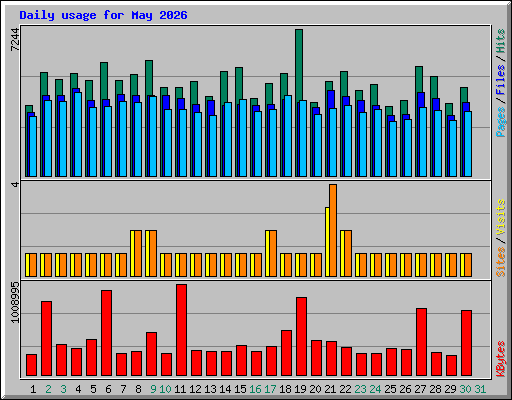Click green day label 24
The height and width of the screenshot is (400, 512).
click(375, 389)
